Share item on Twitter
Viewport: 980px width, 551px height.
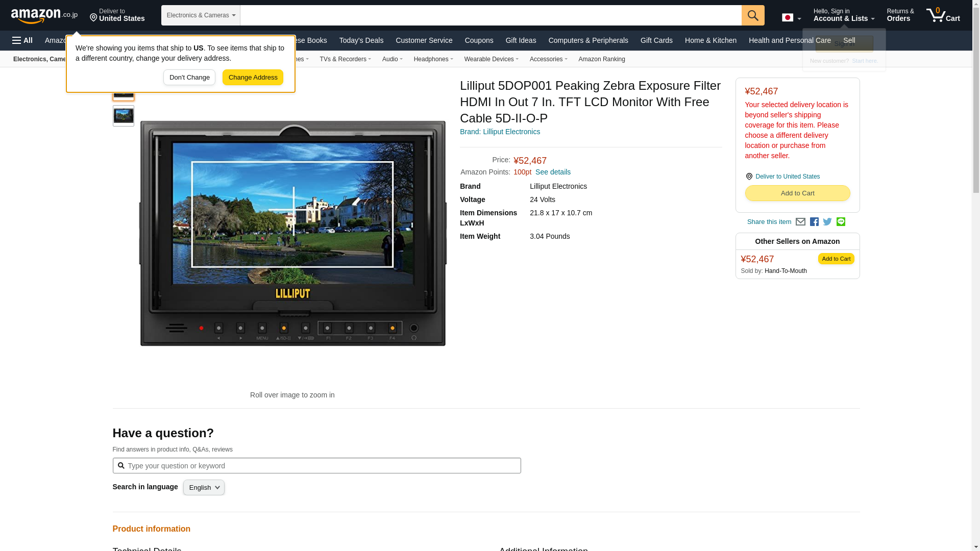[827, 222]
